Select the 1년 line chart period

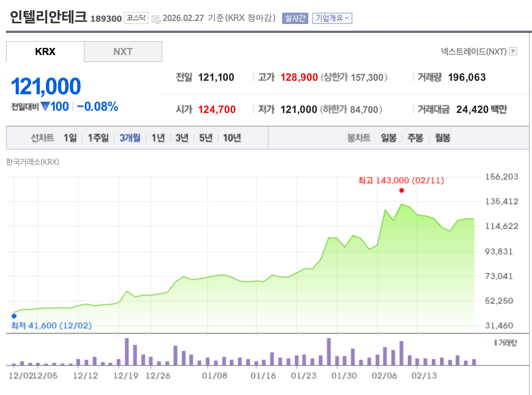[x=158, y=138]
